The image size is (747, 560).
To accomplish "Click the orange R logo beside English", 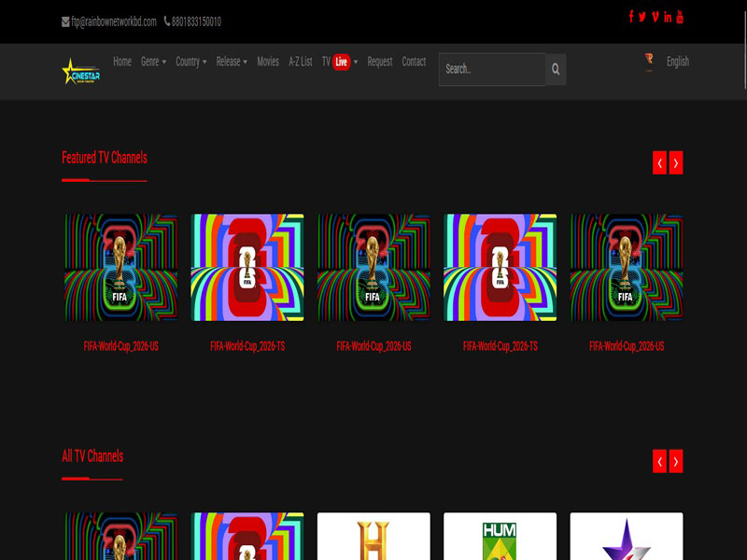I will 649,62.
